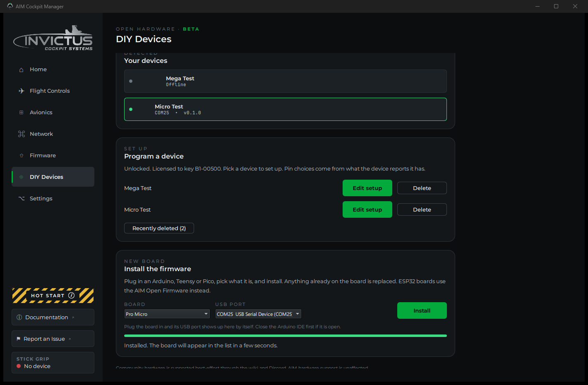The width and height of the screenshot is (588, 385).
Task: Click the Avionics grid icon
Action: (x=22, y=112)
